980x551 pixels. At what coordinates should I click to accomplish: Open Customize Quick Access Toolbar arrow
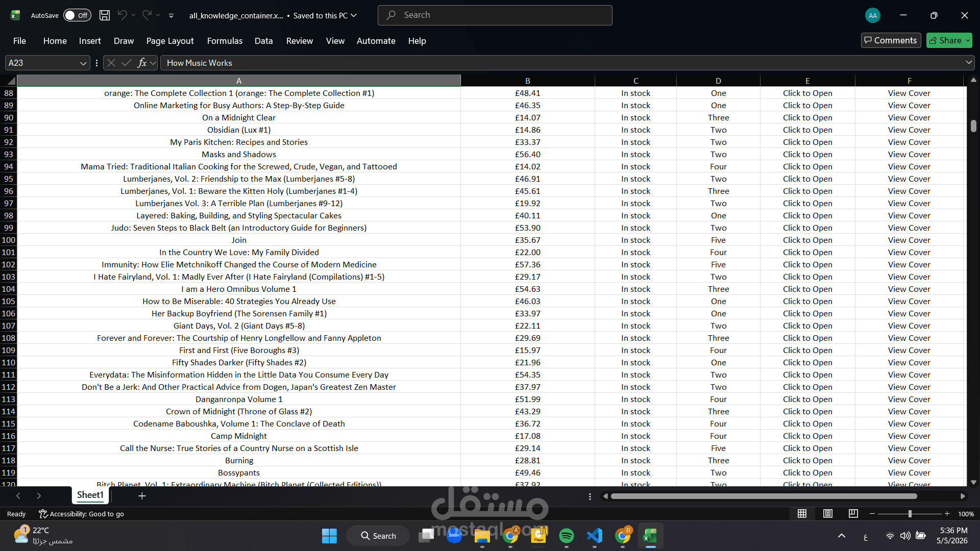tap(171, 16)
